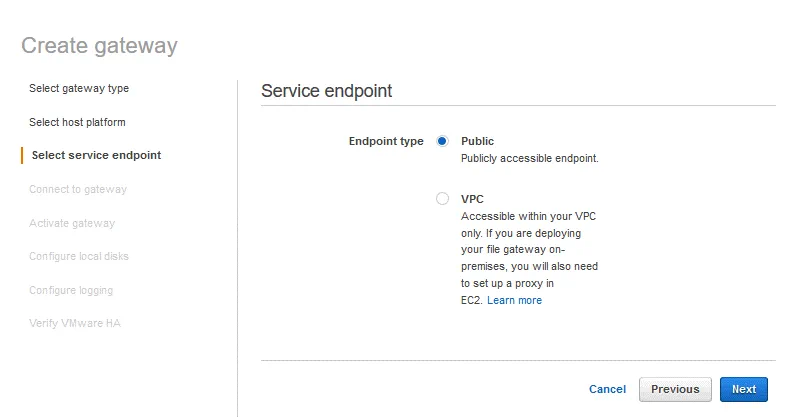Select the Configure logging step
Screen dimensions: 786x417
(x=71, y=290)
